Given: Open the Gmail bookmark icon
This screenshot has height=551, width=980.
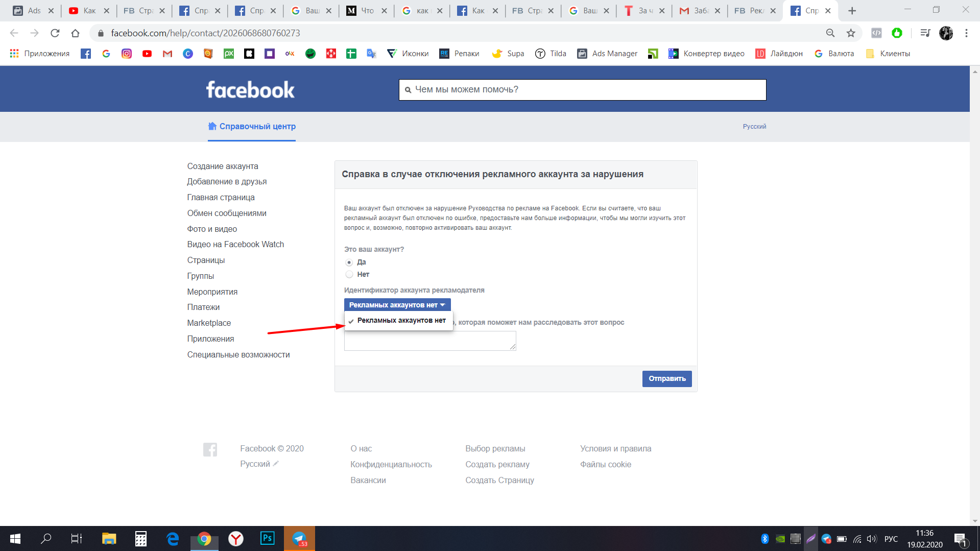Looking at the screenshot, I should [x=168, y=54].
